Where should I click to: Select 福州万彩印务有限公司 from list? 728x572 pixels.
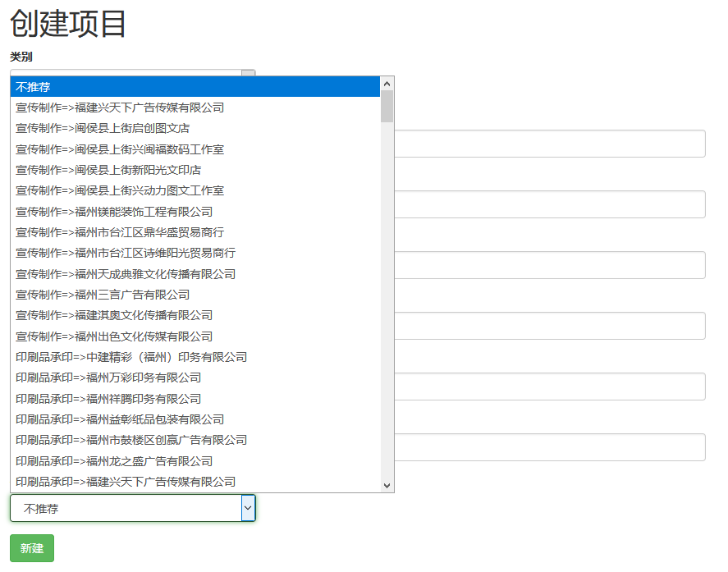point(108,378)
